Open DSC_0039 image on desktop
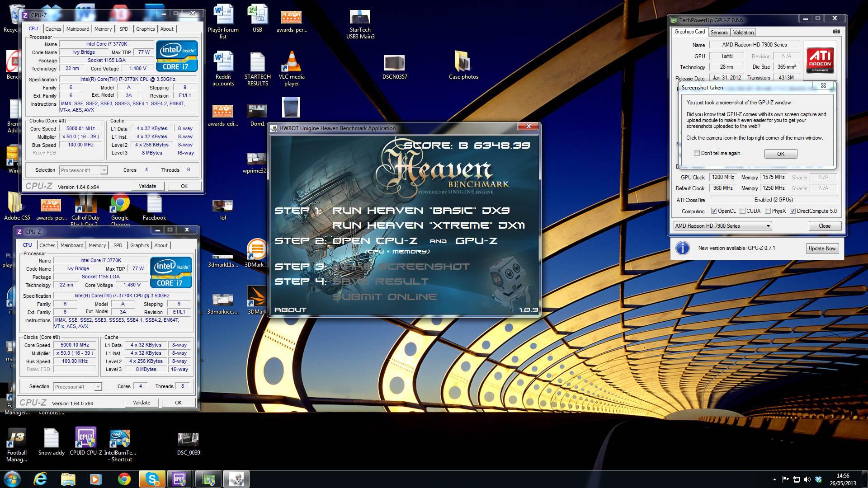Screen dimensions: 868x488 tap(189, 443)
